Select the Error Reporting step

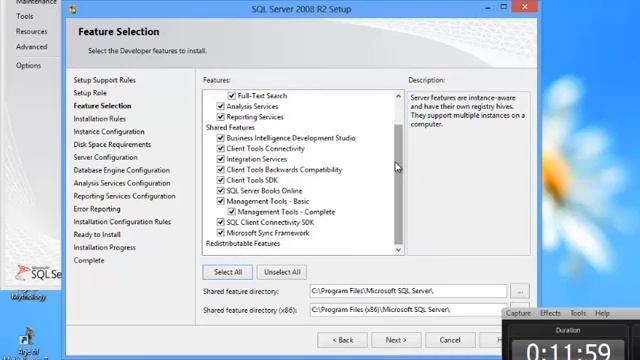(97, 209)
